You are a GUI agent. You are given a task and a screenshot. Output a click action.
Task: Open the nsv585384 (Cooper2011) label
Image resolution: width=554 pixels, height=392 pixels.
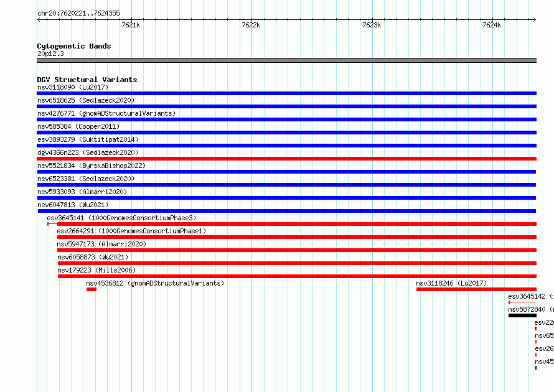click(78, 126)
